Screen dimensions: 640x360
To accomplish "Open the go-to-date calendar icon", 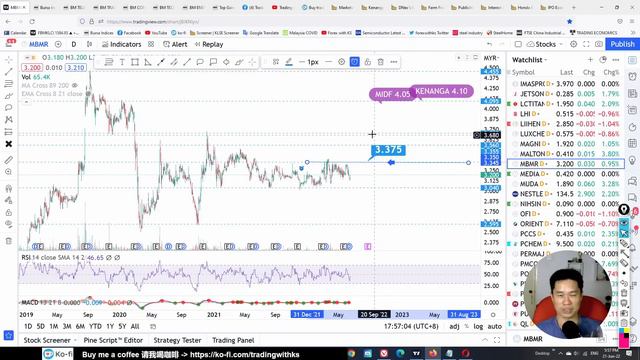I will click(x=153, y=327).
